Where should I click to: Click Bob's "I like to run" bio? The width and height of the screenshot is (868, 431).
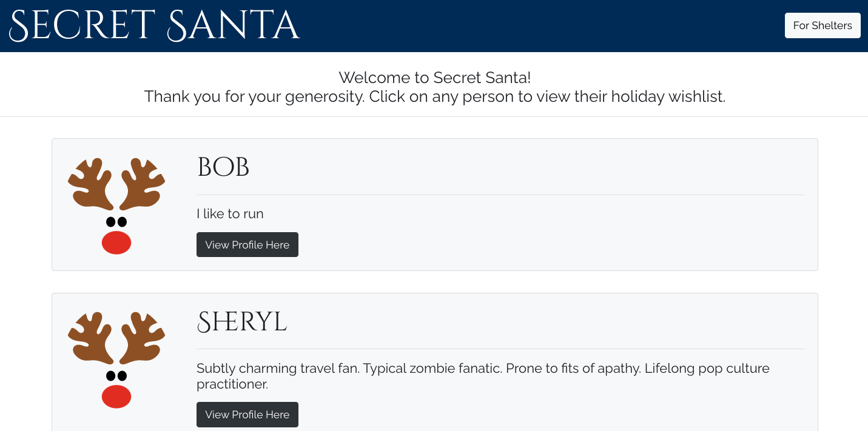tap(230, 213)
